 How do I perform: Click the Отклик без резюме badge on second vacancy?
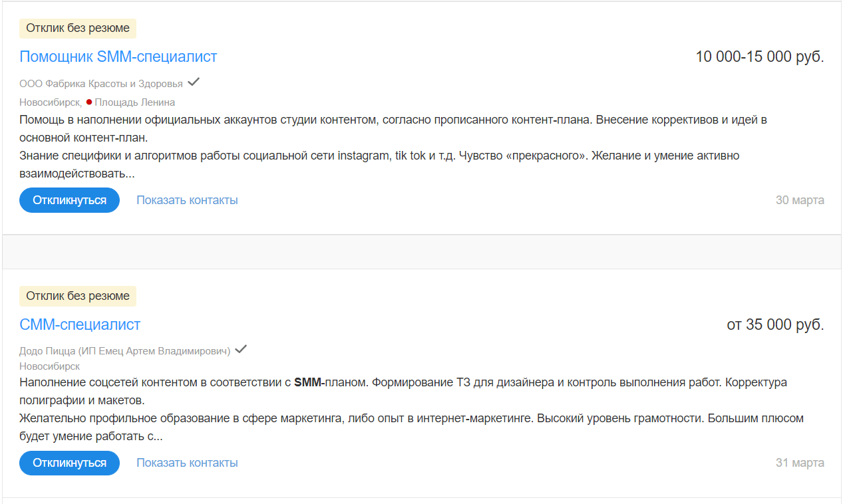77,296
